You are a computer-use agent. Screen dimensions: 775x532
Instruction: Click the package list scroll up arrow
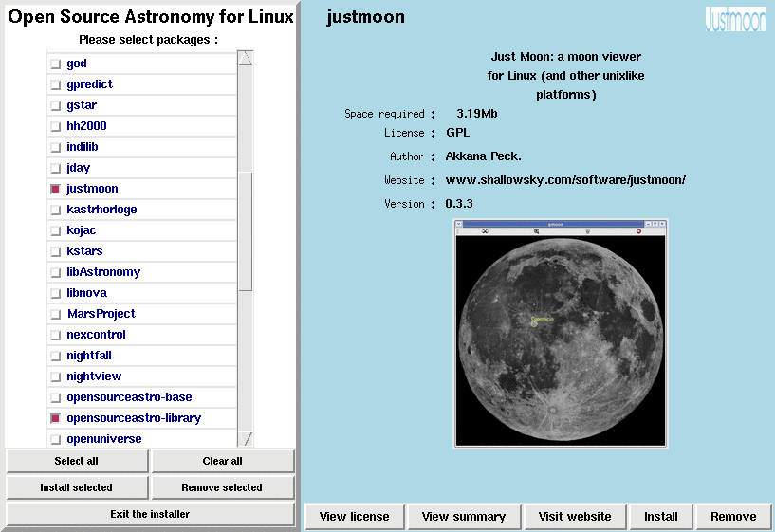246,58
